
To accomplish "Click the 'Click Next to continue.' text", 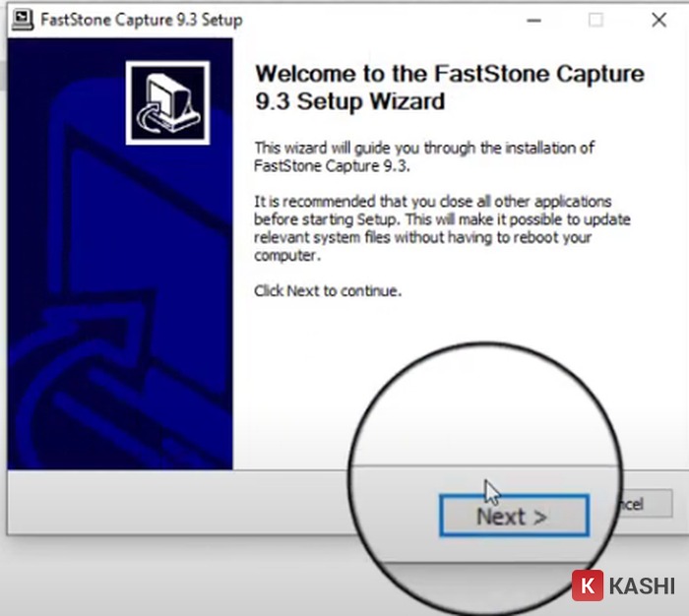I will [x=328, y=291].
